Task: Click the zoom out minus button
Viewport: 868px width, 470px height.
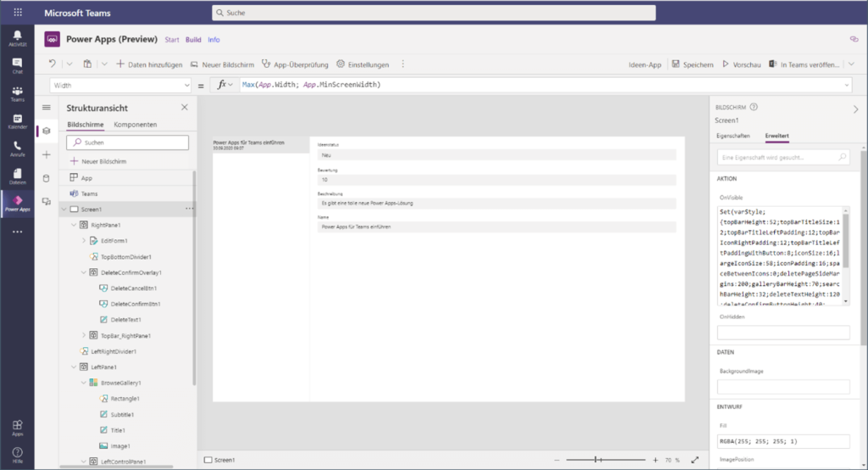Action: pos(557,460)
